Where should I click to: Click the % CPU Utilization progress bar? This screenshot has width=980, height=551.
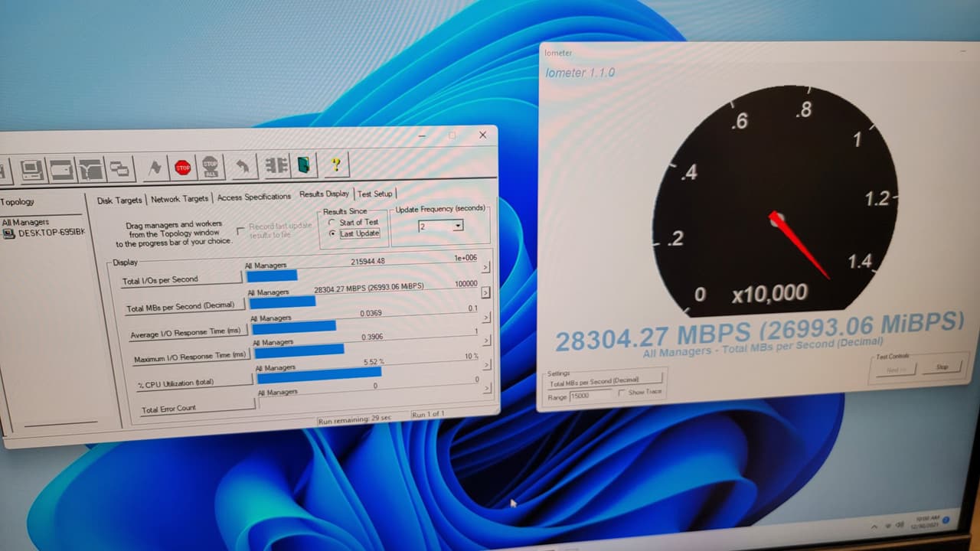pyautogui.click(x=319, y=374)
